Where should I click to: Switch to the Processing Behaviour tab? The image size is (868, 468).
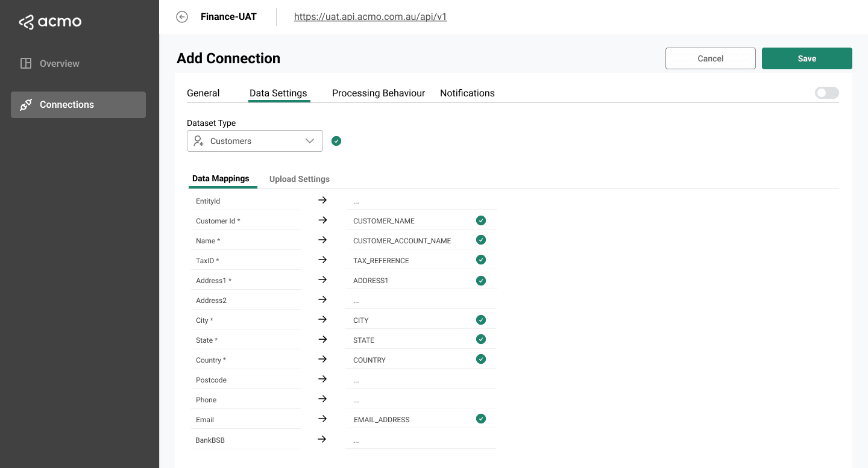point(378,93)
